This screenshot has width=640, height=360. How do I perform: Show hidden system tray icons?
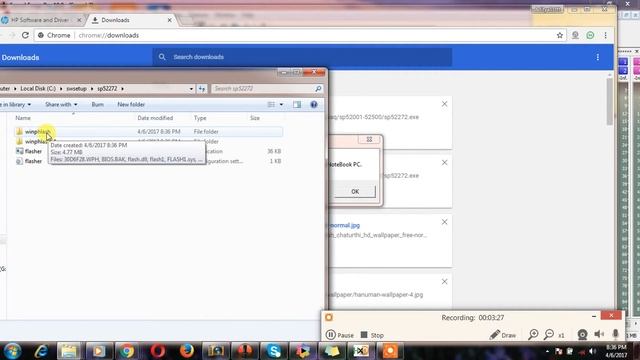547,351
